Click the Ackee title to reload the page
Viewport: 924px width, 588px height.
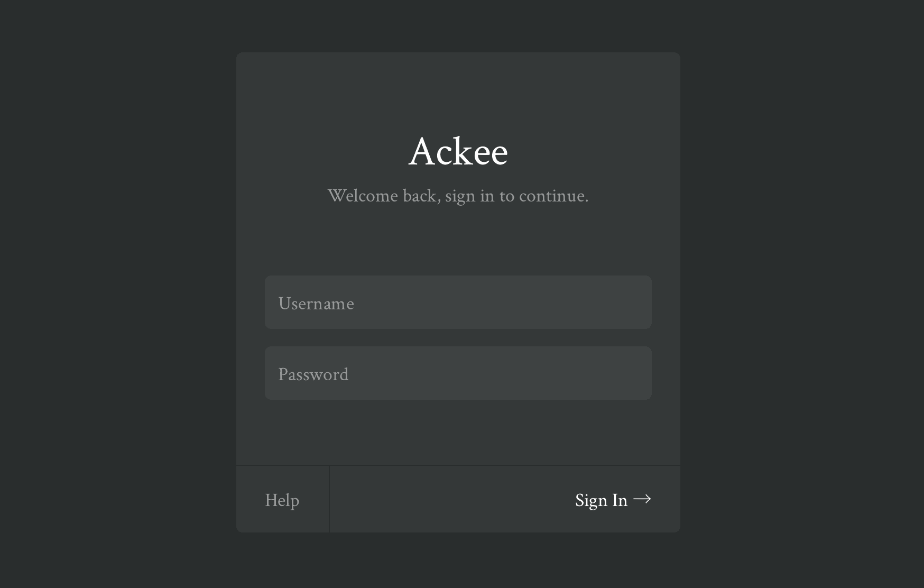[458, 152]
